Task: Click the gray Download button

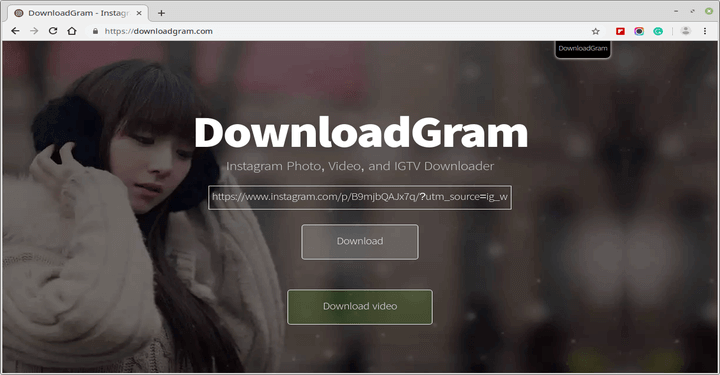Action: pos(360,242)
